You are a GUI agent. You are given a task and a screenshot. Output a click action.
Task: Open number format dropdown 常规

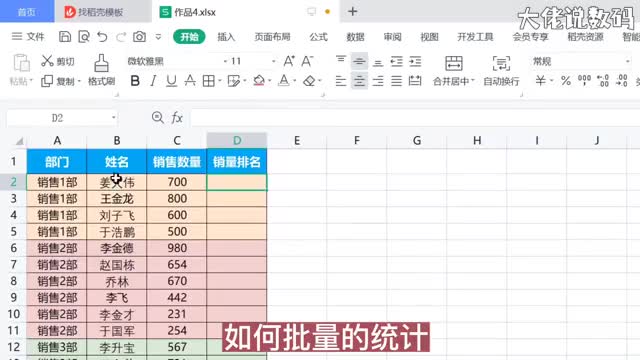627,61
